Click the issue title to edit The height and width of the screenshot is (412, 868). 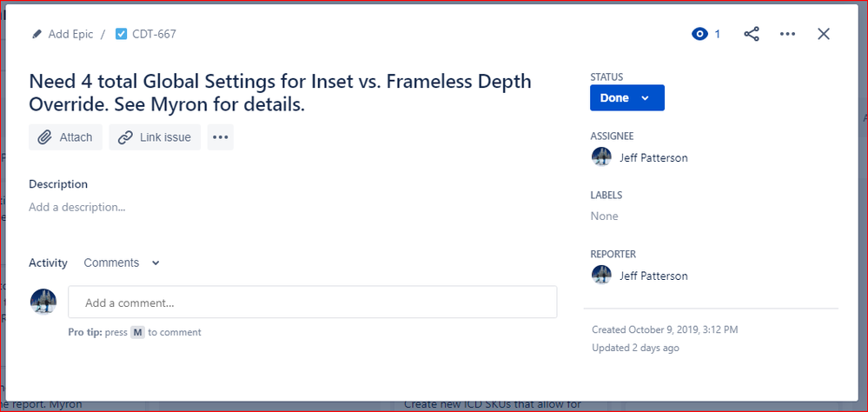pos(280,92)
